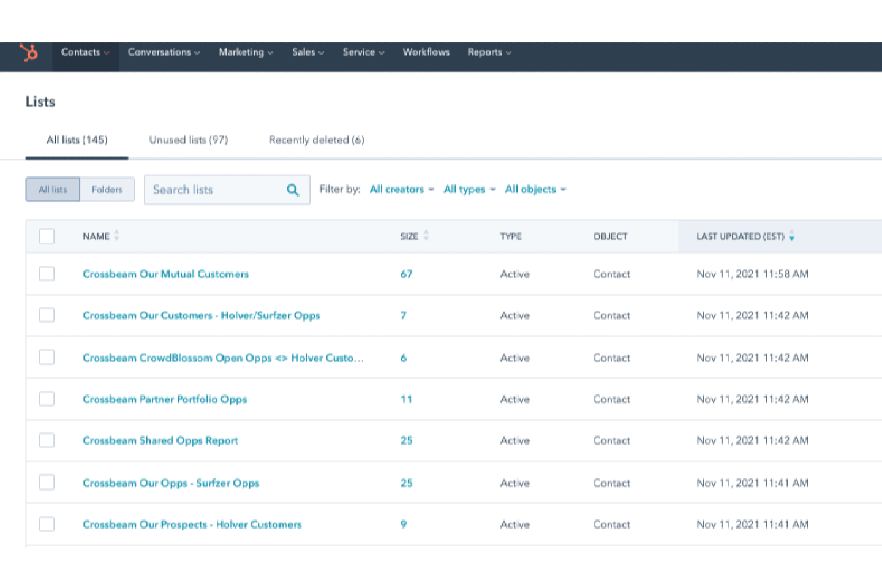Check the Crossbeam Our Mutual Customers row
This screenshot has width=882, height=588.
click(x=47, y=274)
